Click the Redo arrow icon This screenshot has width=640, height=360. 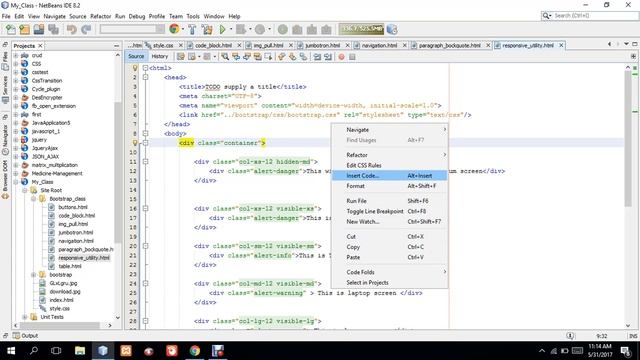[86, 29]
